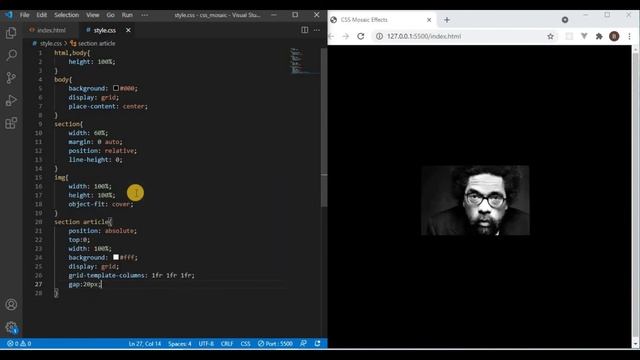Click the Ln 27, Col 14 status
This screenshot has height=360, width=640.
click(x=145, y=344)
